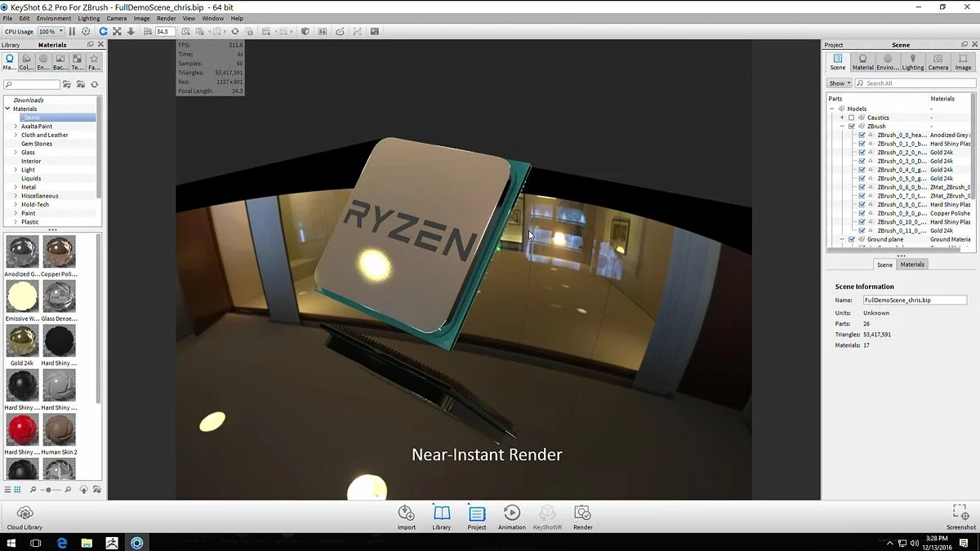Screen dimensions: 980x551
Task: Select the Camera tab in Project panel
Action: click(x=938, y=62)
